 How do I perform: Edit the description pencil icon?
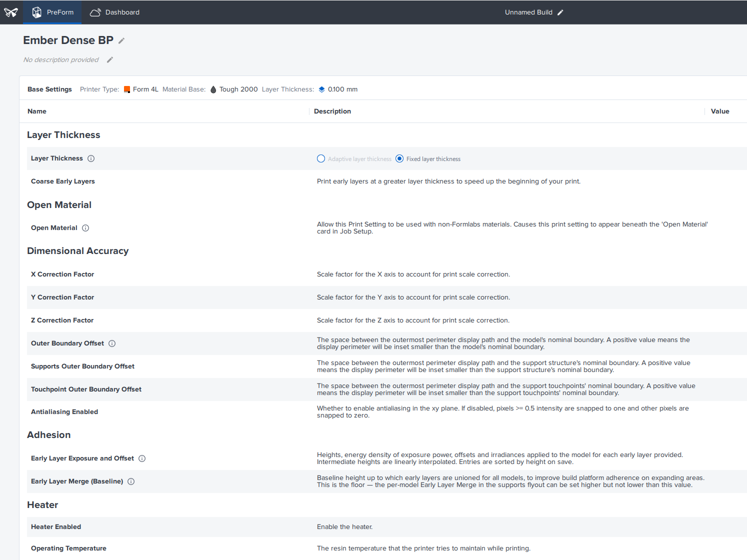(x=110, y=60)
